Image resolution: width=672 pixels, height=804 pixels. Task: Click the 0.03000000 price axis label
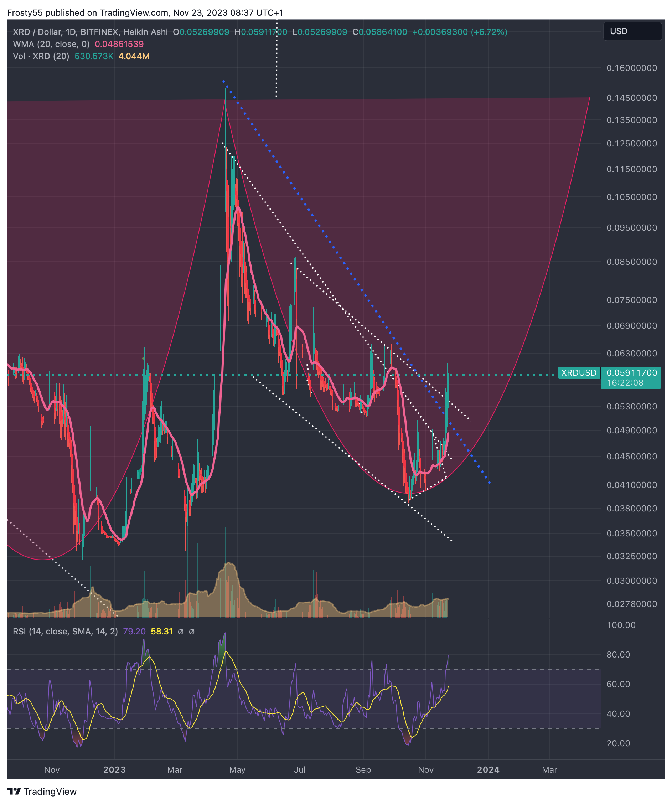[x=632, y=581]
